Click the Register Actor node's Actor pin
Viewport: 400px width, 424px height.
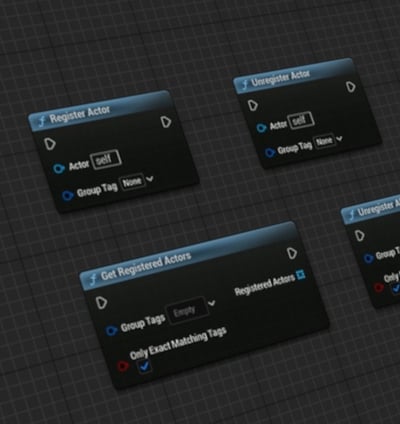pos(59,168)
